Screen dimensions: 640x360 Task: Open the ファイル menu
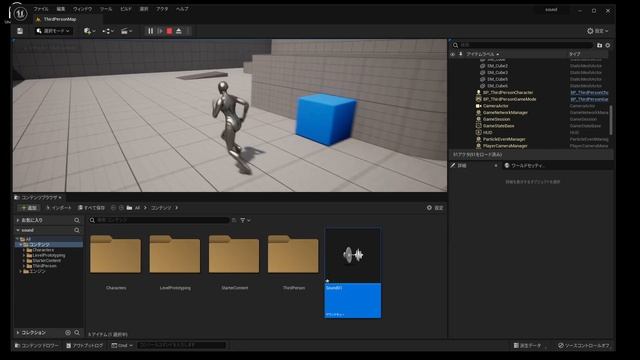coord(41,9)
